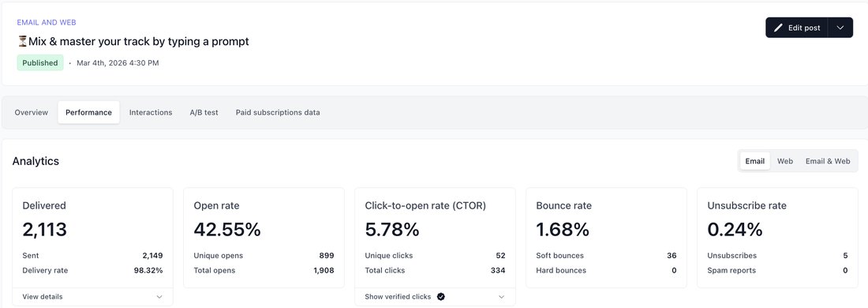Click the pencil icon on Edit post

[x=778, y=28]
